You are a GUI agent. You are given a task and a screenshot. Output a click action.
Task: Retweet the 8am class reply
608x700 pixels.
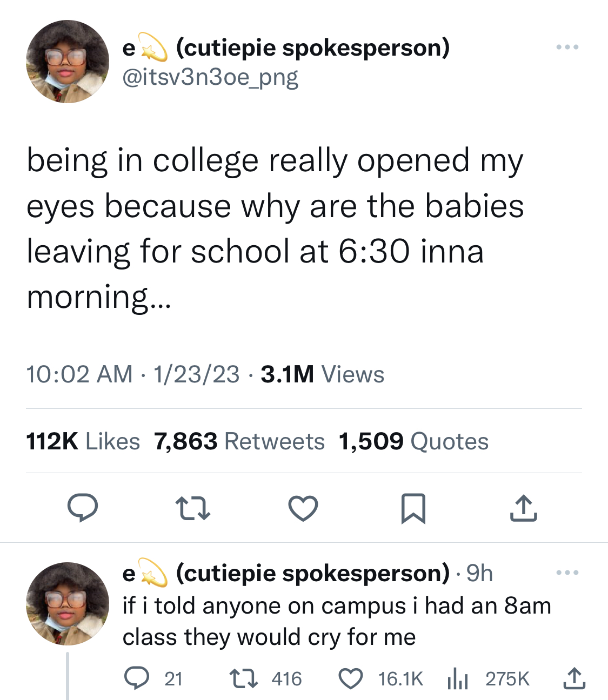265,678
